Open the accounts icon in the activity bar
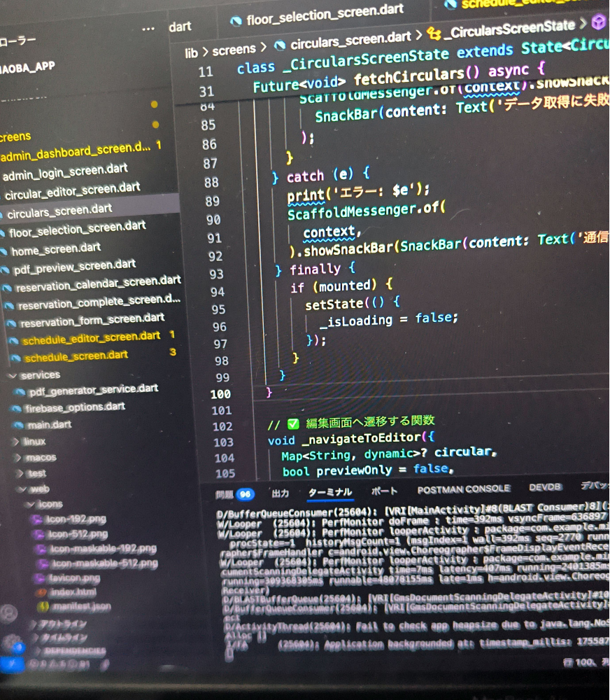610x700 pixels. pos(8,613)
